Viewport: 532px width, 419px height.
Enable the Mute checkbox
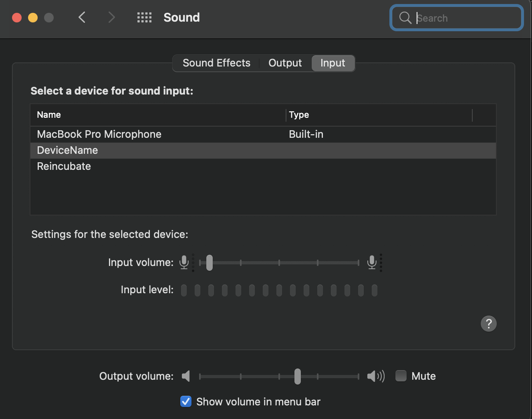[x=401, y=376]
